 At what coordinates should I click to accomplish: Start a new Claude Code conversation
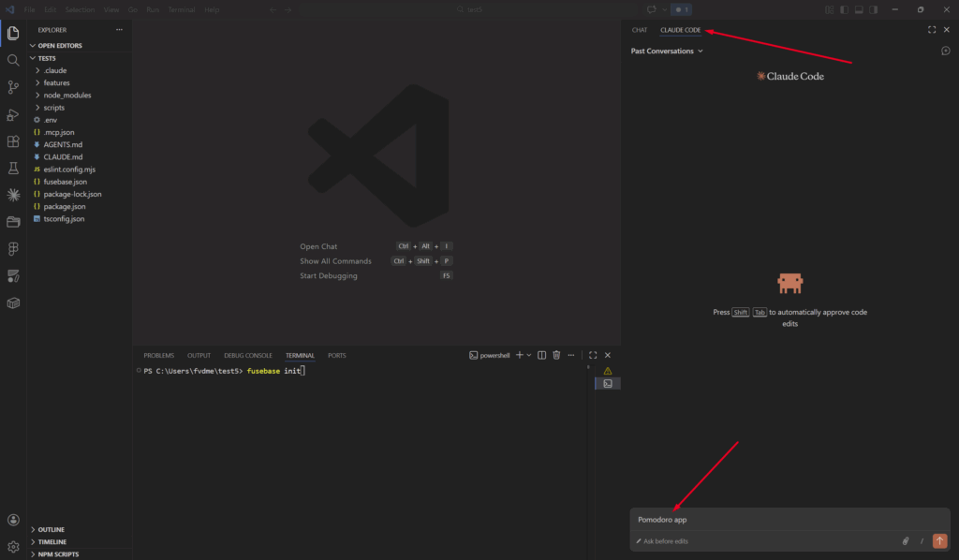click(x=945, y=52)
